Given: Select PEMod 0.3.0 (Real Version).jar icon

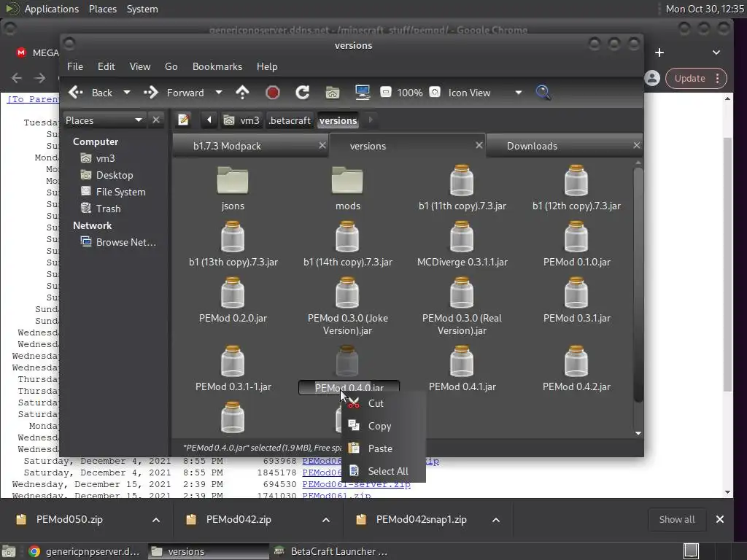Looking at the screenshot, I should tap(462, 292).
